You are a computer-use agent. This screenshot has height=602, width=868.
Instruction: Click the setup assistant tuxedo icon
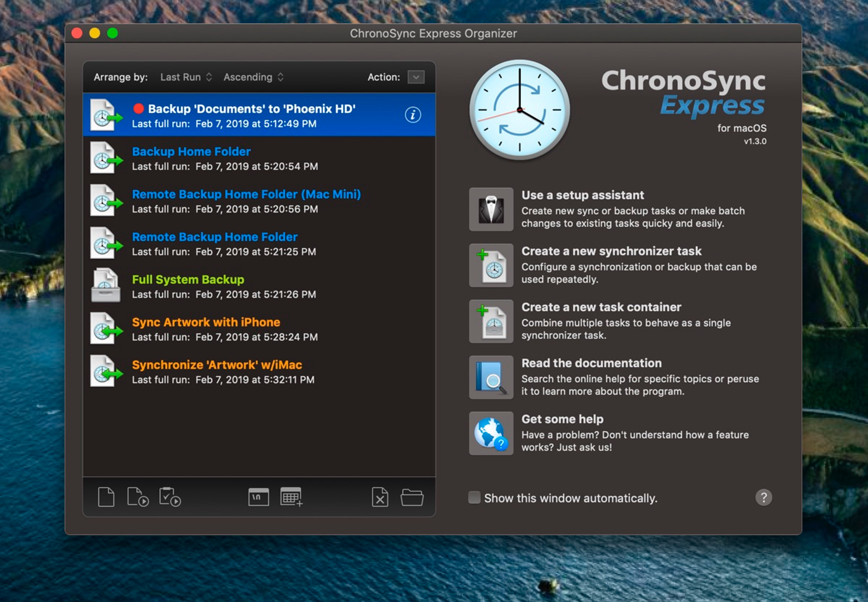point(491,209)
